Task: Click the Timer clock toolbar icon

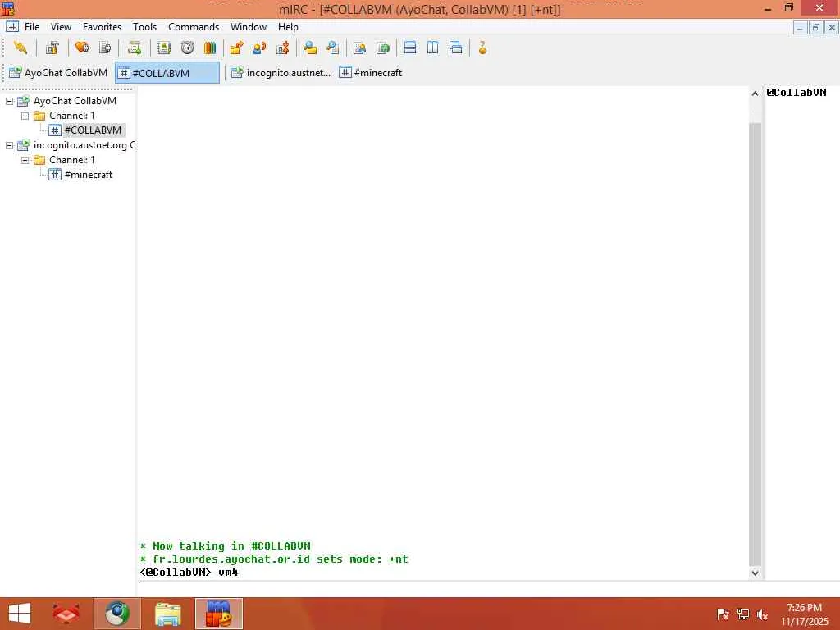Action: click(187, 48)
